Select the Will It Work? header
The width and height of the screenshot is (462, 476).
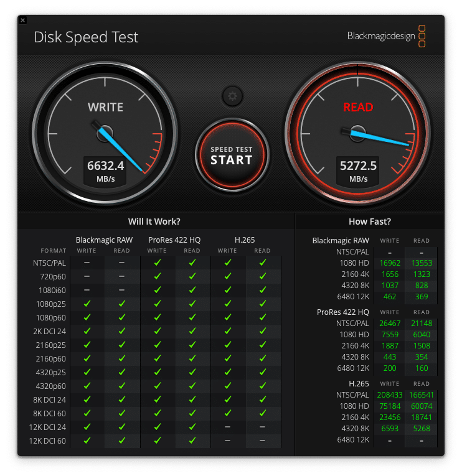154,222
